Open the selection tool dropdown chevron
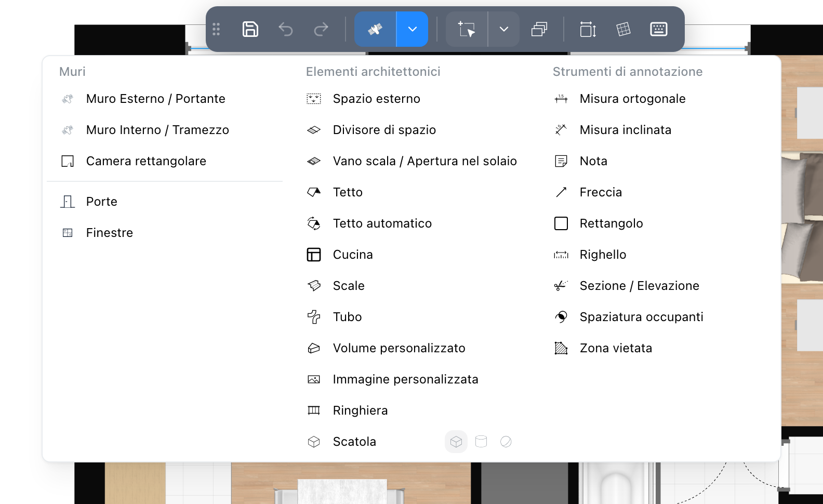Screen dimensions: 823x504 (504, 29)
